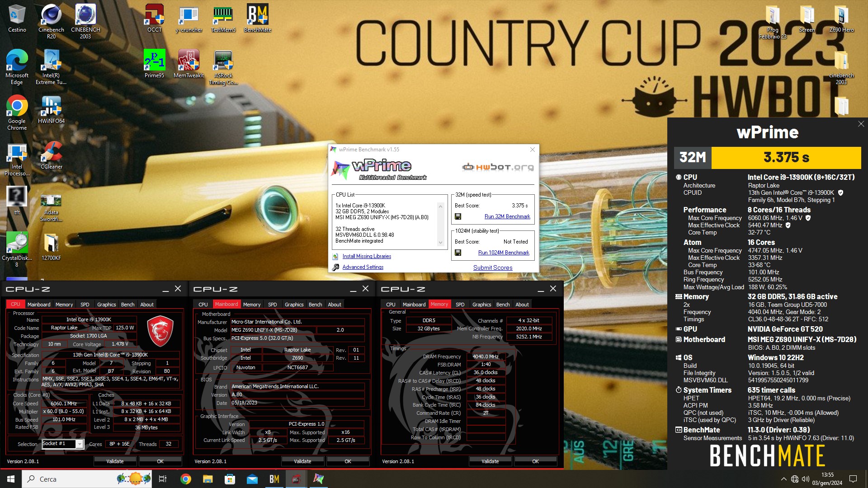Screen dimensions: 868x488
Task: Open the Cestino recycle bin icon
Action: coord(17,18)
